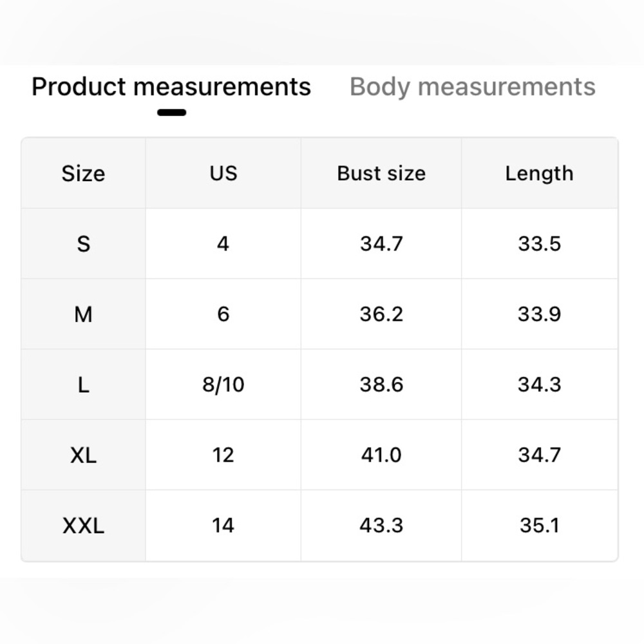
Task: Click the 34.7 bust size cell
Action: tap(381, 243)
